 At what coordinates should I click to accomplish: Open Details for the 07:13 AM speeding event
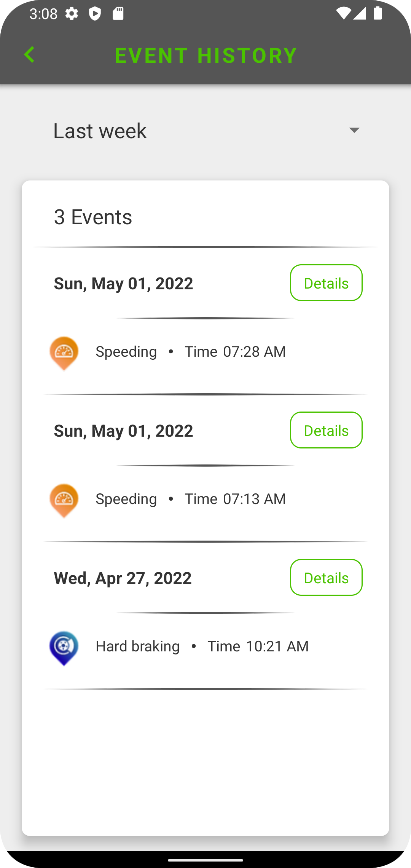pyautogui.click(x=326, y=430)
